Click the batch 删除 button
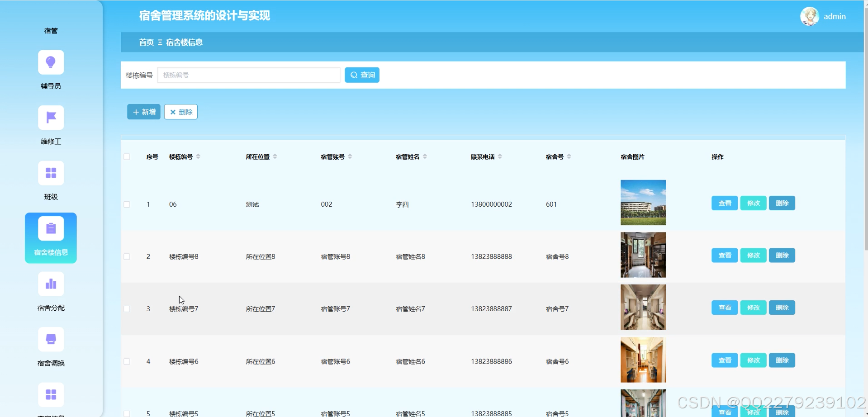Image resolution: width=868 pixels, height=417 pixels. point(181,112)
